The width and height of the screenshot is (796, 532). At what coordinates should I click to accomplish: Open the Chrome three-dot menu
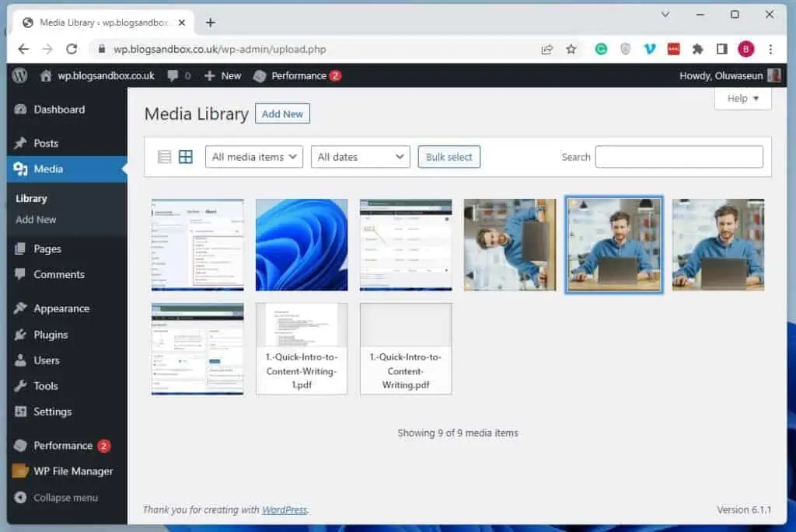tap(770, 49)
